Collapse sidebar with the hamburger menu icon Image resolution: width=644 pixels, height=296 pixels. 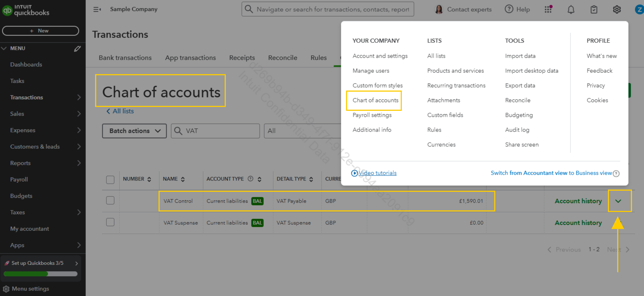[x=97, y=10]
